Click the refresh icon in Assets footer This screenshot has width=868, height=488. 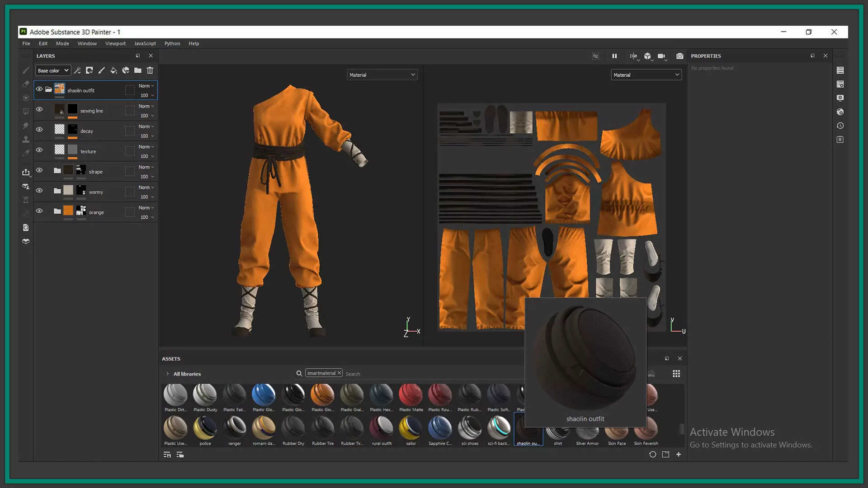click(x=652, y=455)
